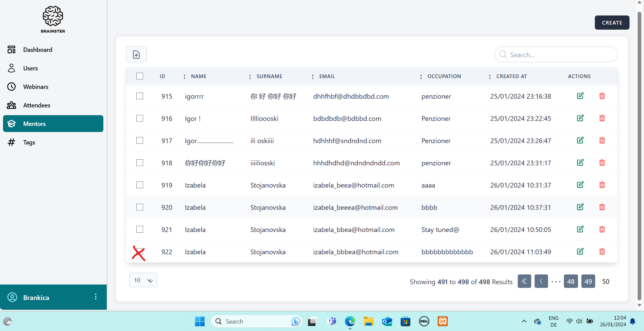Click the edit icon for ID 919
This screenshot has height=331, width=644.
580,185
